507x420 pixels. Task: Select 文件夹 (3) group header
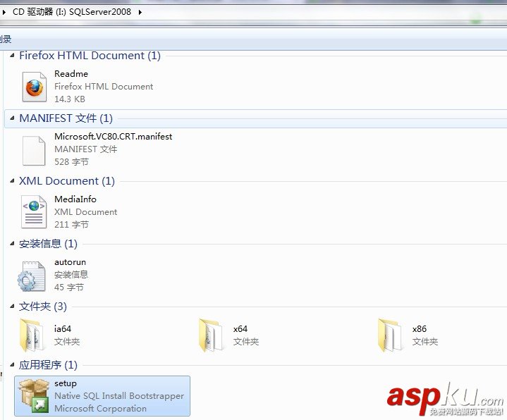pyautogui.click(x=43, y=307)
